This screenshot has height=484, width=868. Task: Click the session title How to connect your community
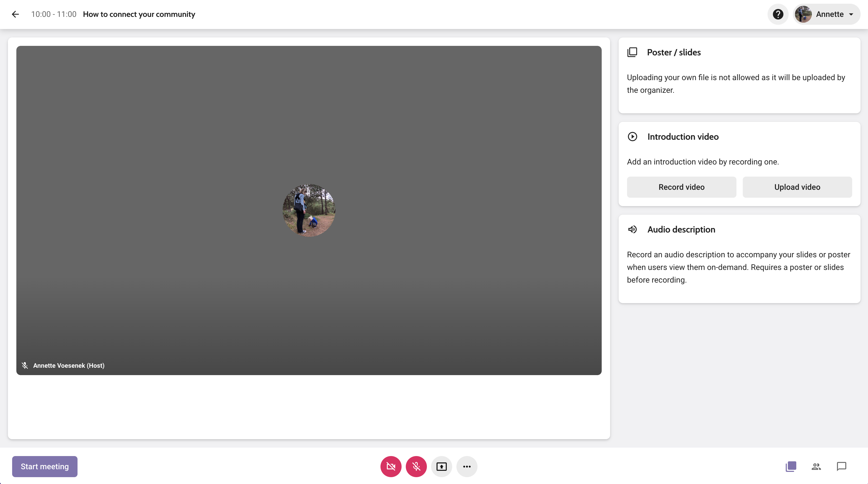coord(139,14)
